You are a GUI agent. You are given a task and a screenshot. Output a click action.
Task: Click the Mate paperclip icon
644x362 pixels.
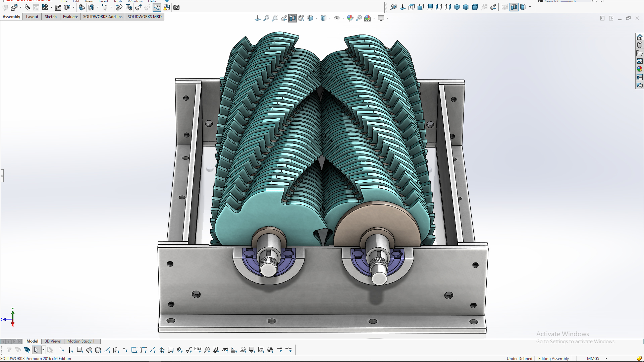[x=28, y=7]
